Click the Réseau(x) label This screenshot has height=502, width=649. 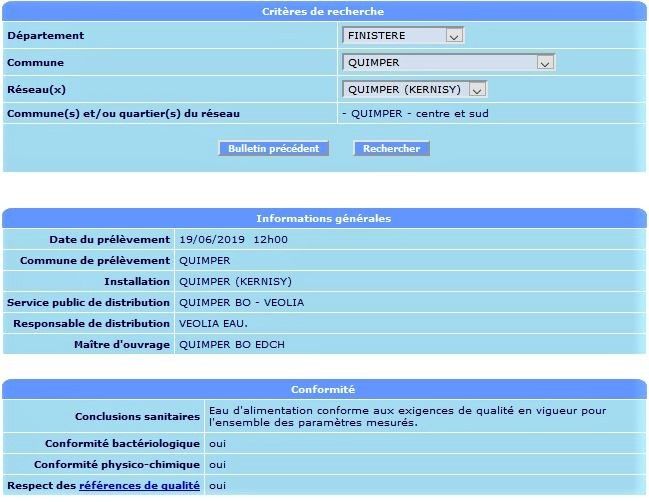click(36, 89)
